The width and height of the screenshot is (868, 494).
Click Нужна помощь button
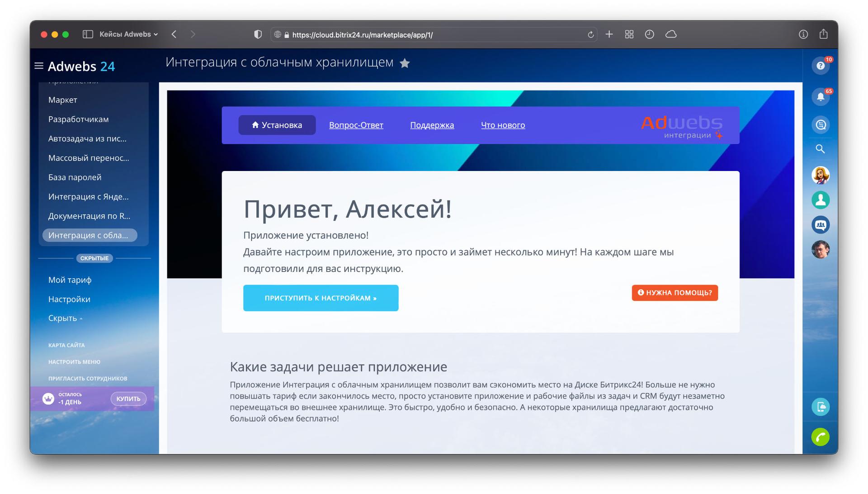[x=675, y=293]
